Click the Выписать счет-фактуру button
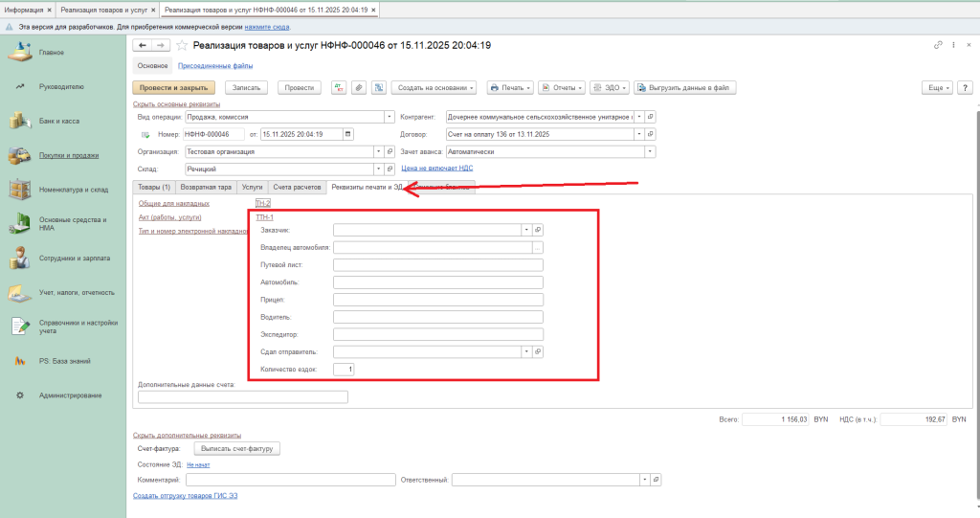 tap(236, 448)
